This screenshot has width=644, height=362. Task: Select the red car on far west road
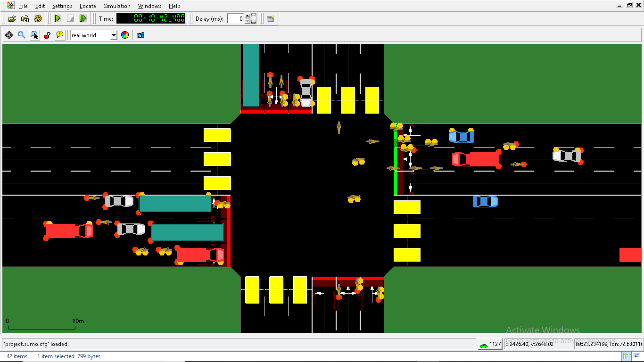point(69,230)
